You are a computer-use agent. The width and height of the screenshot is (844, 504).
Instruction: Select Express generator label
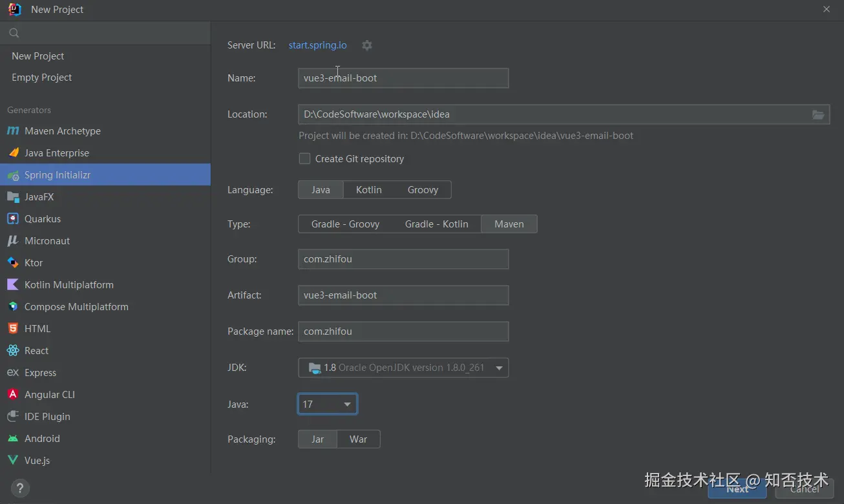[40, 373]
